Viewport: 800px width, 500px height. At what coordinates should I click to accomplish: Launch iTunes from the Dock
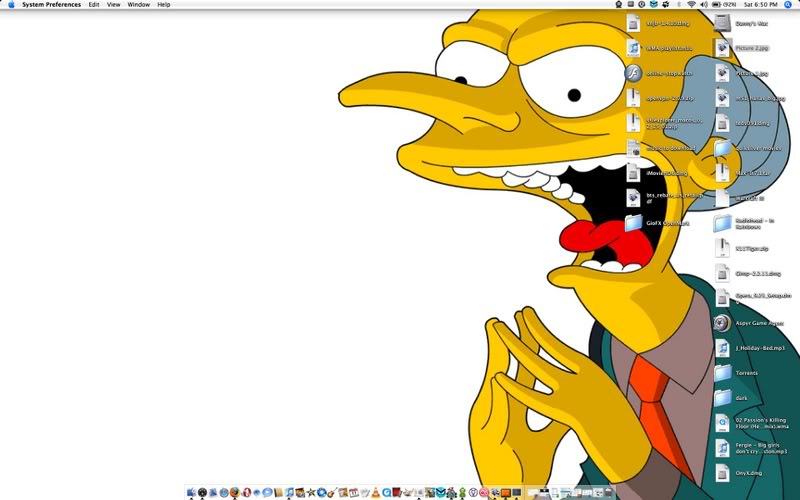coord(289,492)
